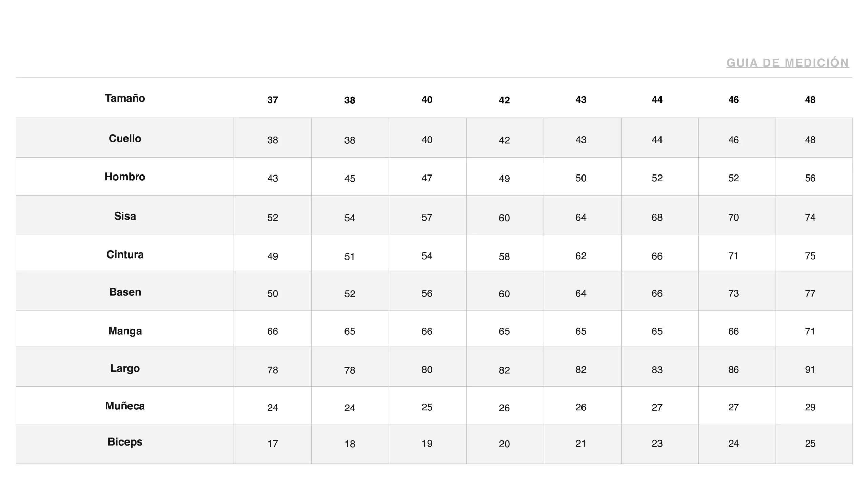
Task: Select size 37 column header
Action: point(272,100)
